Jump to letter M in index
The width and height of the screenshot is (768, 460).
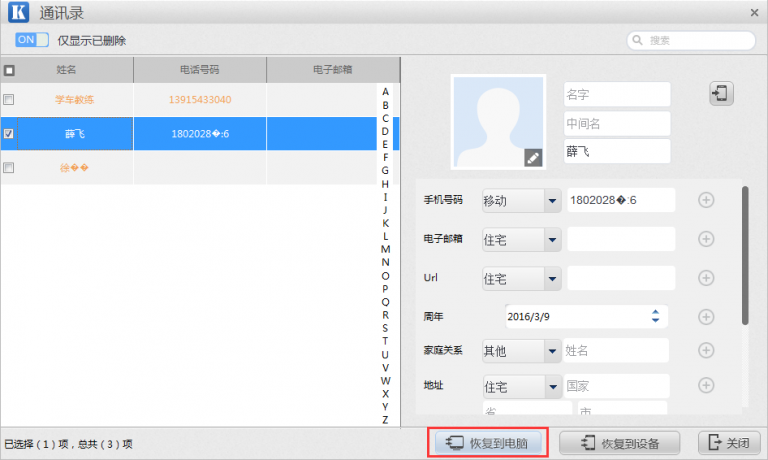(385, 249)
